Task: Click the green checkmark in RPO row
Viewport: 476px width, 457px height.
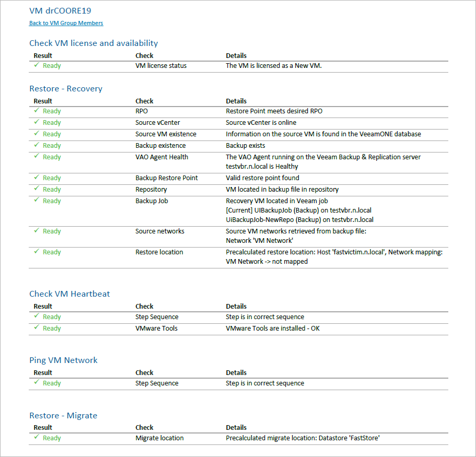Action: (x=37, y=111)
